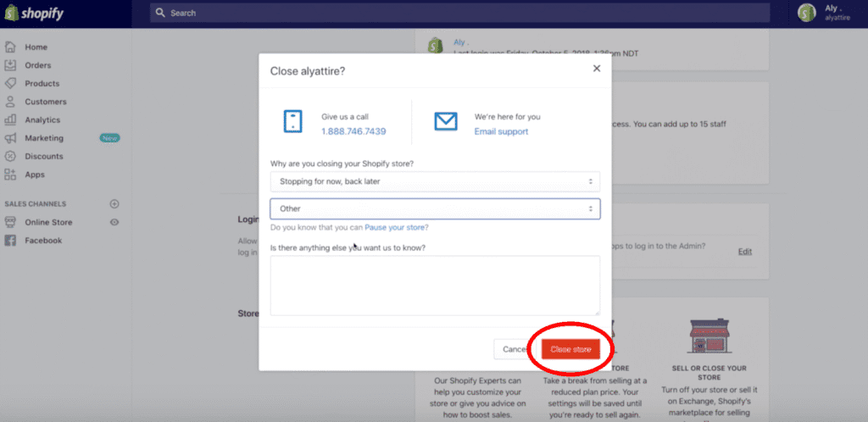868x422 pixels.
Task: Click the Email support link
Action: coord(501,131)
